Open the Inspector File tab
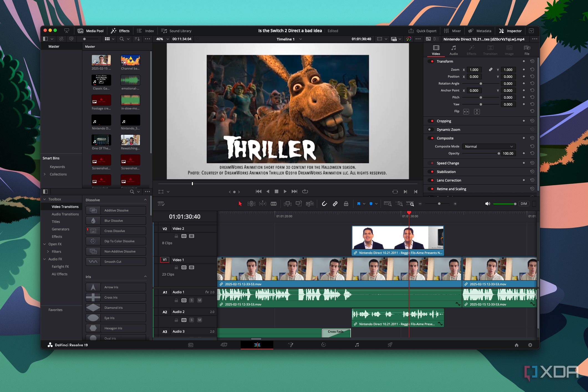This screenshot has width=588, height=392. (527, 50)
